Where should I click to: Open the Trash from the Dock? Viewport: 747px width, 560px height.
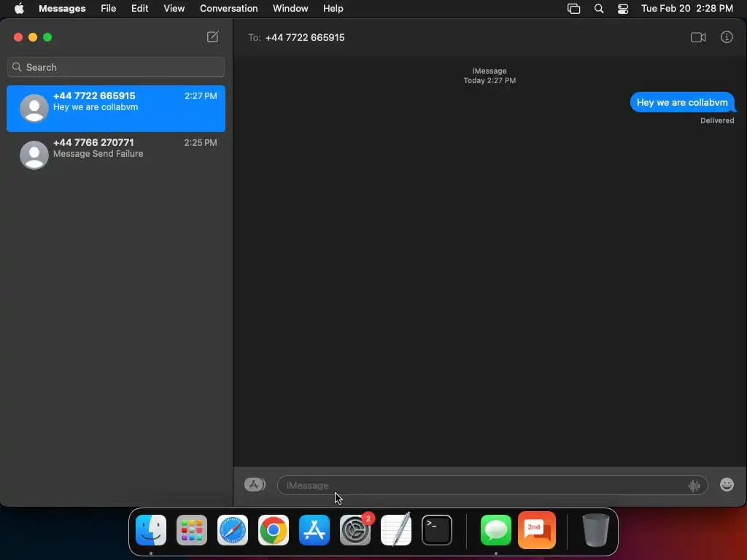595,530
